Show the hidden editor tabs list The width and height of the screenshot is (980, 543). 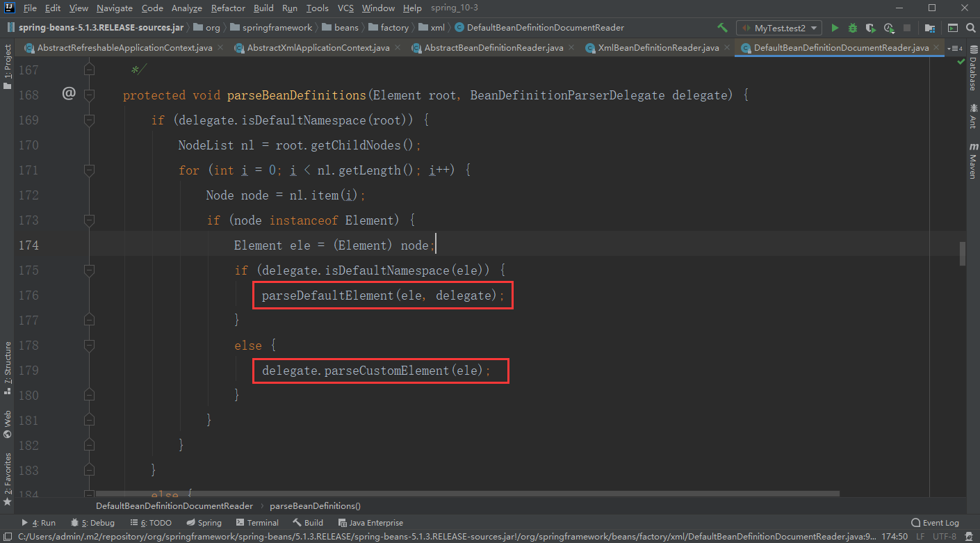coord(956,48)
